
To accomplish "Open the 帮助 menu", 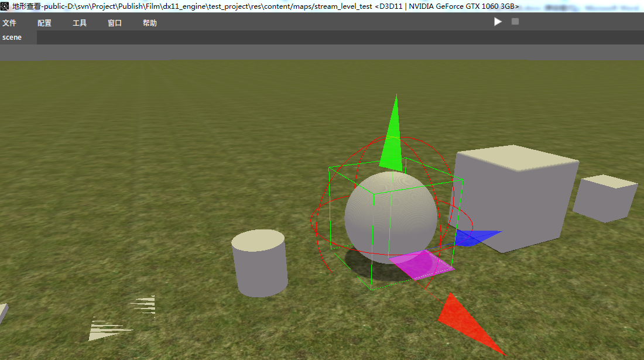I will [x=150, y=23].
